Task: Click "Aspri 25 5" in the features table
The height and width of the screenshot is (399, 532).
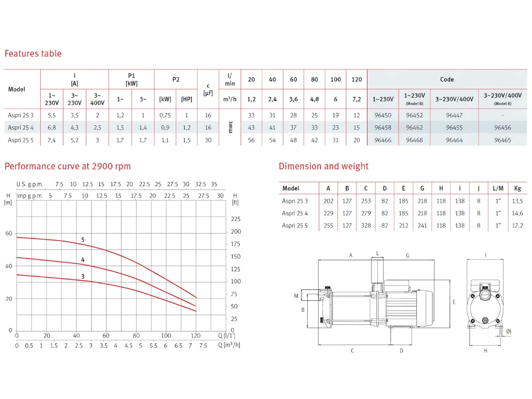Action: [x=21, y=140]
